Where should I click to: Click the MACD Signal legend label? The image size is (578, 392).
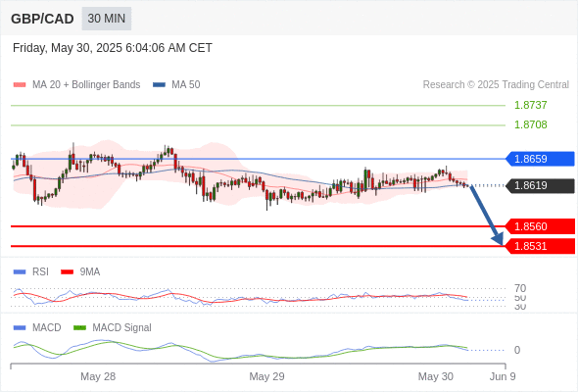tap(122, 328)
